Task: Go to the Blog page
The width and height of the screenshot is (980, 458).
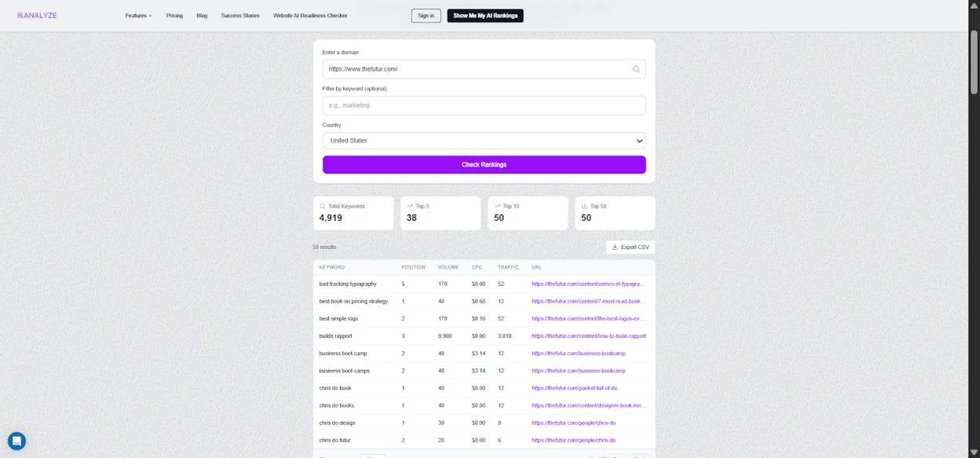Action: (202, 16)
